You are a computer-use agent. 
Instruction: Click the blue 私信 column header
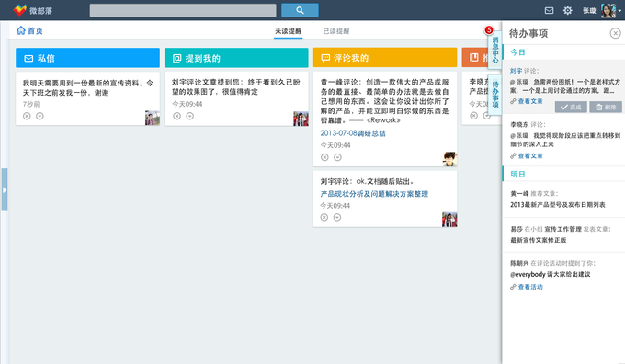click(87, 58)
